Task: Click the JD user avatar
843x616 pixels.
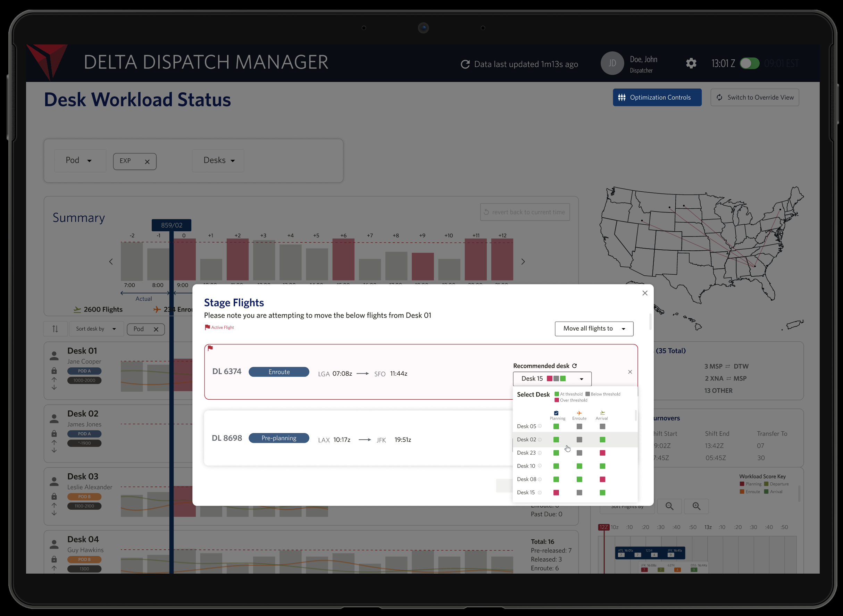Action: (612, 64)
